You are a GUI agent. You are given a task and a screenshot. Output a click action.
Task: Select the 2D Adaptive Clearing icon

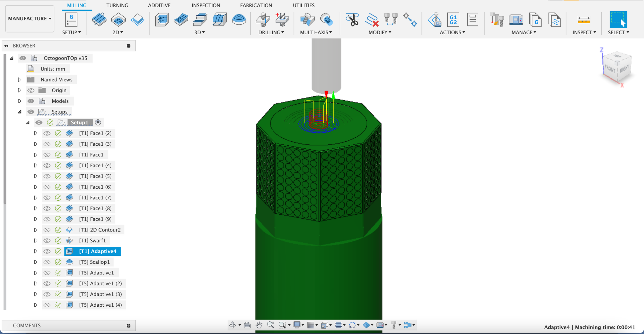(99, 20)
